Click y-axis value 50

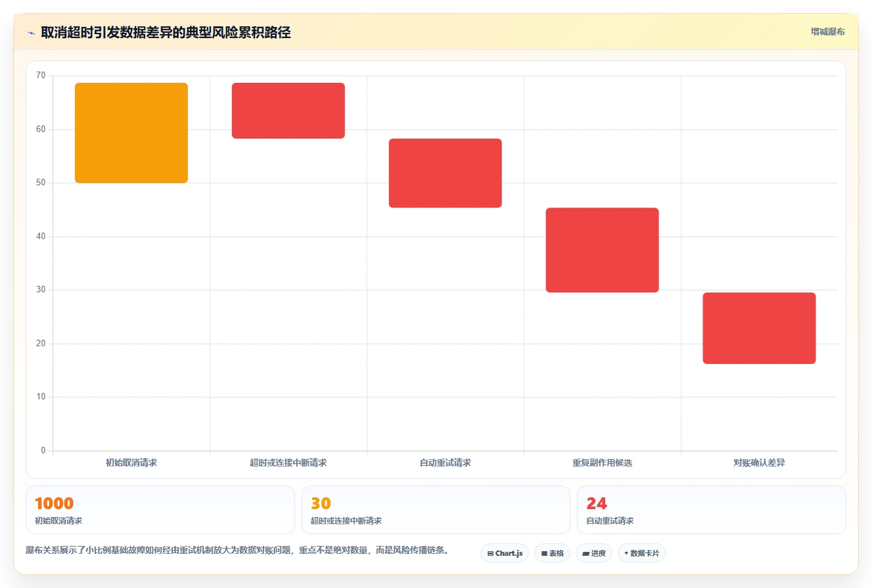(41, 183)
